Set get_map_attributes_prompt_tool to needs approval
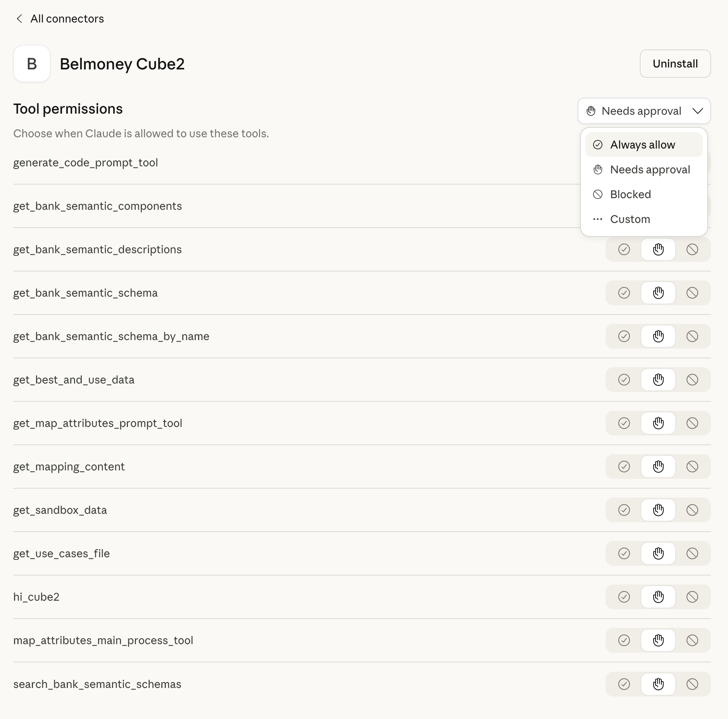This screenshot has width=728, height=719. 658,423
